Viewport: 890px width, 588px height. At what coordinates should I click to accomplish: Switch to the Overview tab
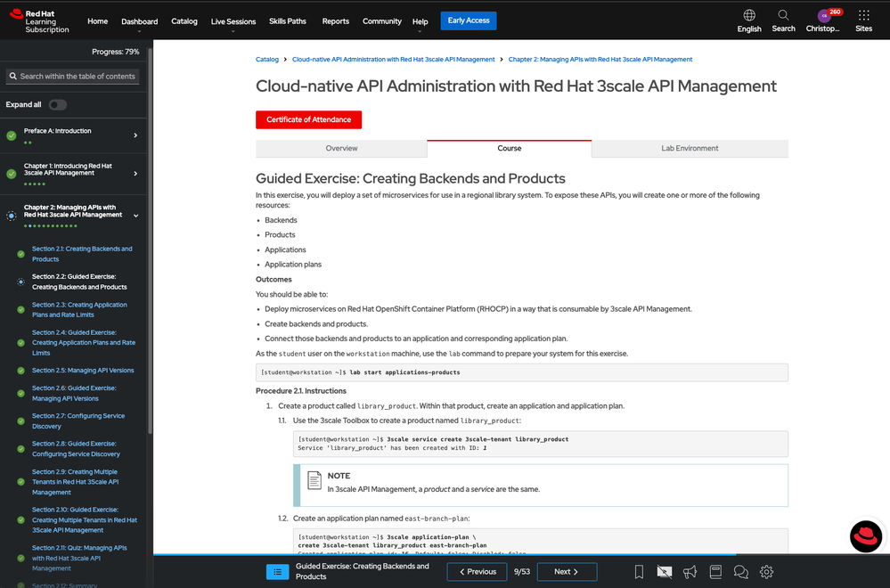341,148
